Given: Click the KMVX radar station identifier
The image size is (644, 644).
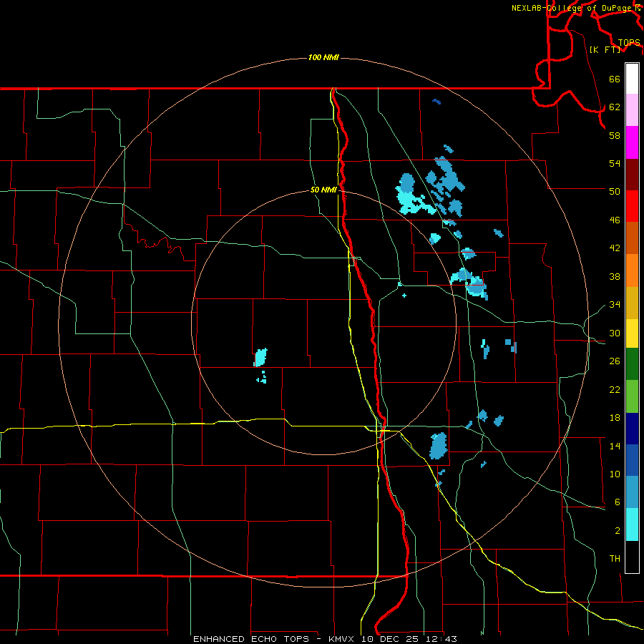Looking at the screenshot, I should pyautogui.click(x=341, y=639).
